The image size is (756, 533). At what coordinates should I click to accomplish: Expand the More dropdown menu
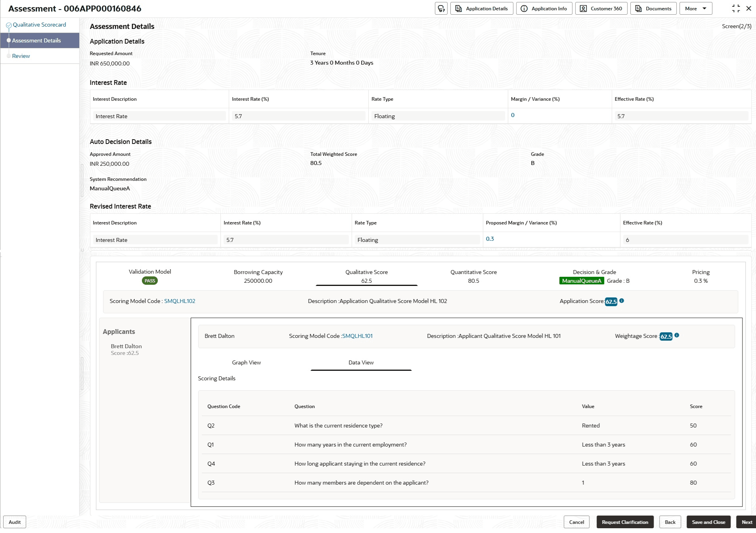point(696,9)
